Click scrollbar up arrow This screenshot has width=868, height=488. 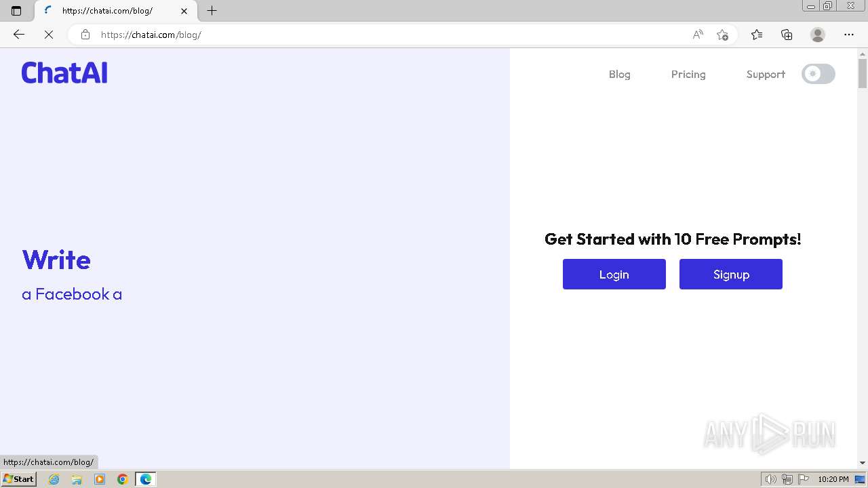pyautogui.click(x=863, y=54)
